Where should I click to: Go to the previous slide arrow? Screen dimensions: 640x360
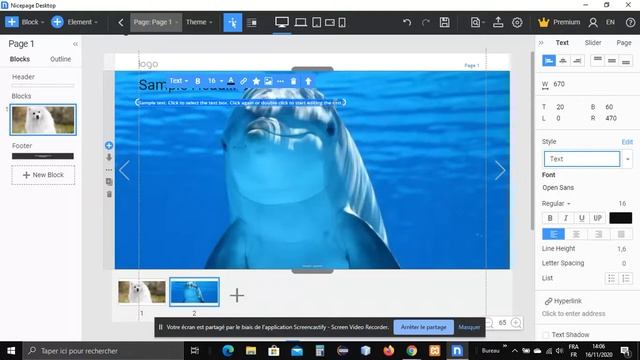point(124,170)
